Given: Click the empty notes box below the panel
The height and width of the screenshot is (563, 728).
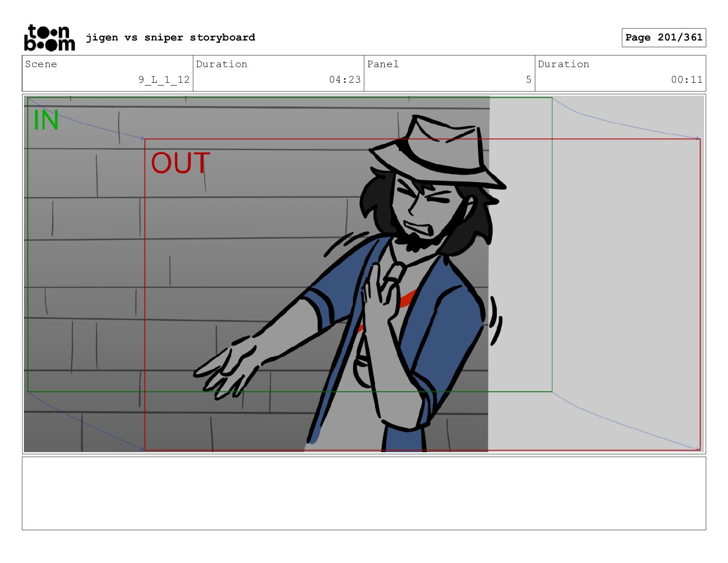Looking at the screenshot, I should click(364, 493).
